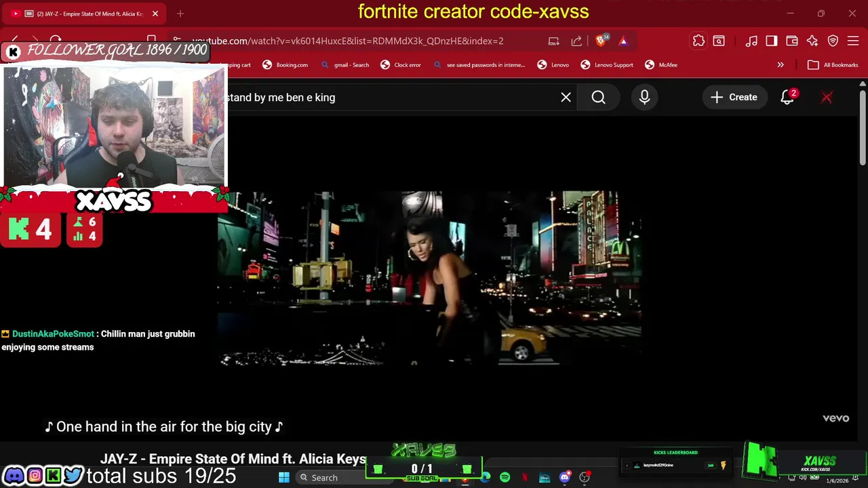
Task: Open Brave Shields lion icon
Action: tap(601, 41)
